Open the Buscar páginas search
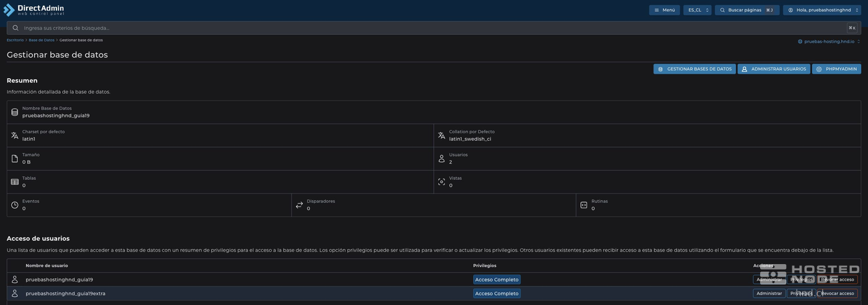The width and height of the screenshot is (868, 305). 747,10
